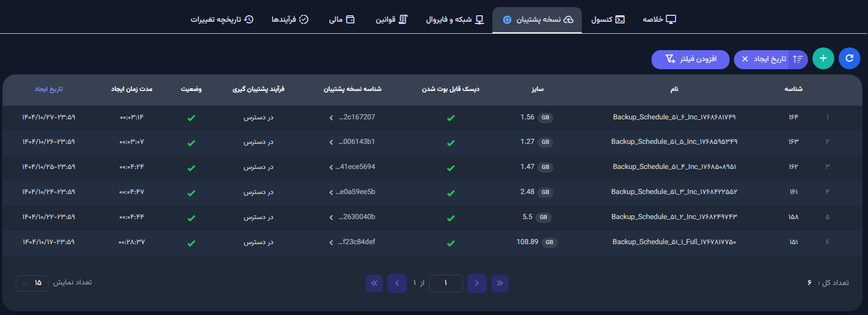Click the 1.56 size value
Screen dimensions: 868x315
point(527,117)
